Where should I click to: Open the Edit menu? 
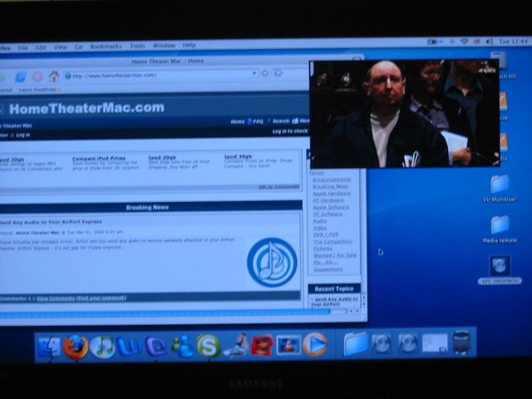[x=41, y=47]
